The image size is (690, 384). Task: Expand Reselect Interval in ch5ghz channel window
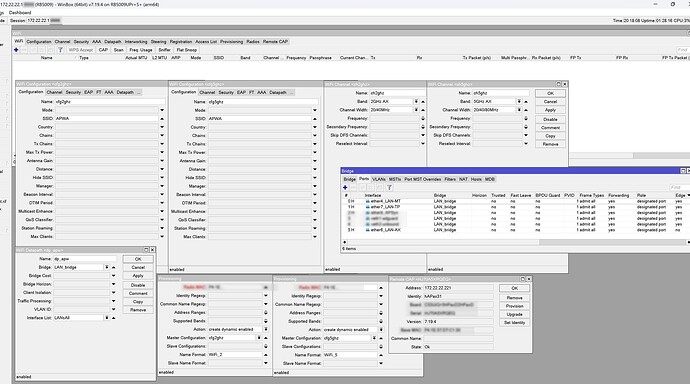(526, 143)
